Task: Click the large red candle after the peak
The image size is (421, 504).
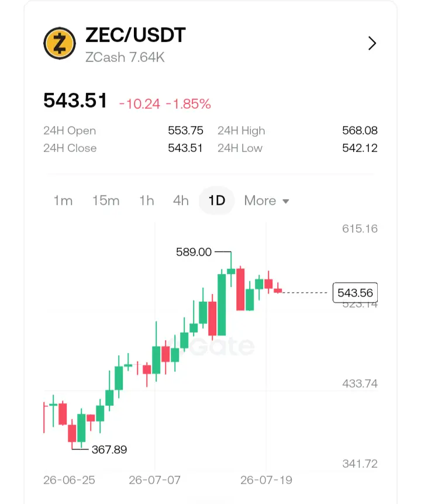Action: (x=240, y=289)
